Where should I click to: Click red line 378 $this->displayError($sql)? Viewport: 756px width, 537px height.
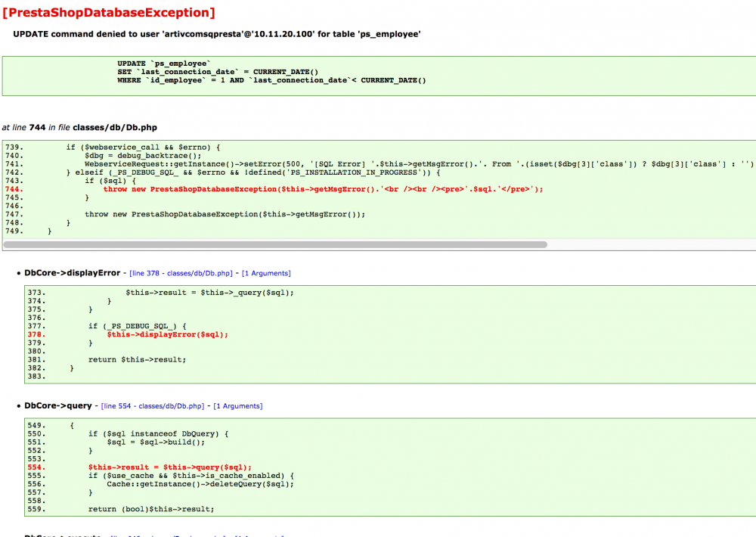[x=167, y=334]
